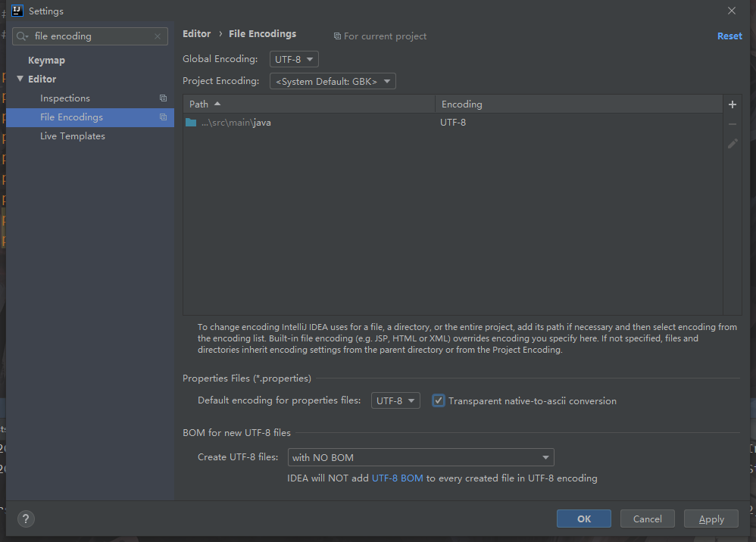The height and width of the screenshot is (542, 756).
Task: Click the Editor tree item label
Action: click(42, 79)
